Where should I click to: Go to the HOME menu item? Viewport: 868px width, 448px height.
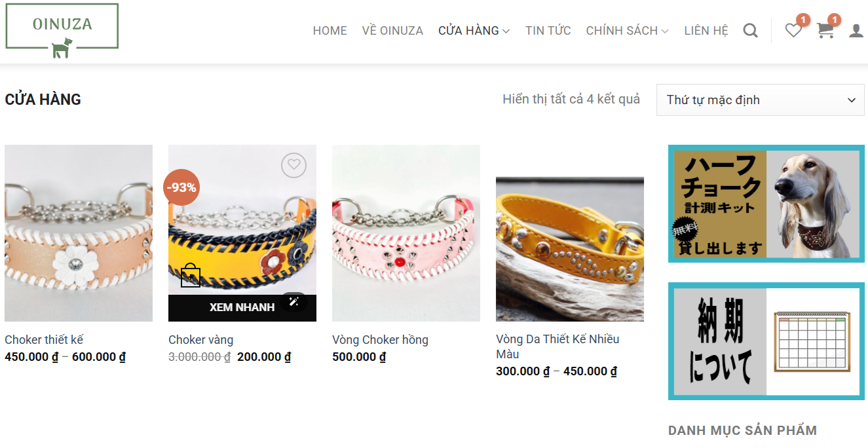pos(330,31)
